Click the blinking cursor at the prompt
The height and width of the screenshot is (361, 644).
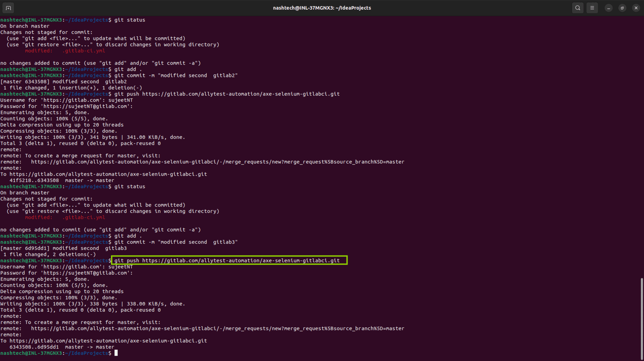tap(116, 353)
